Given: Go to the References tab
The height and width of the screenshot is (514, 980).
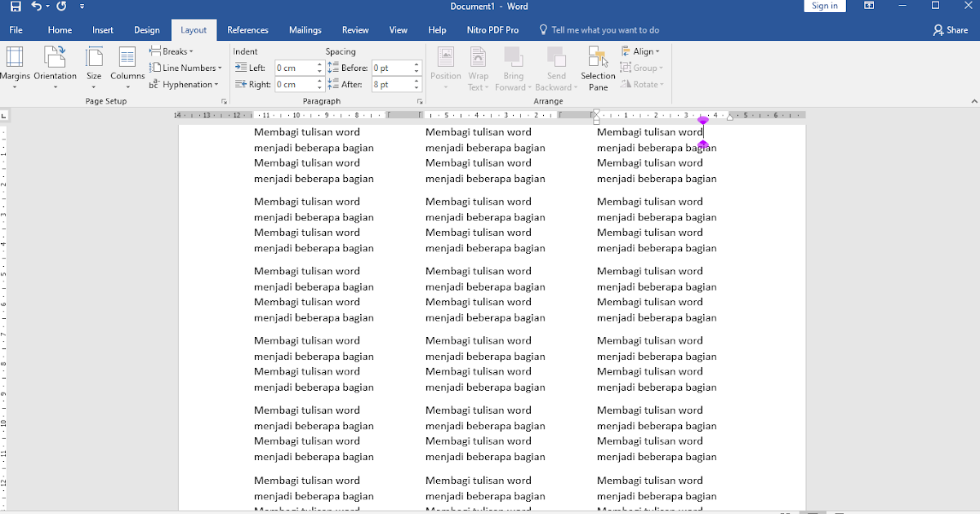Looking at the screenshot, I should (247, 30).
